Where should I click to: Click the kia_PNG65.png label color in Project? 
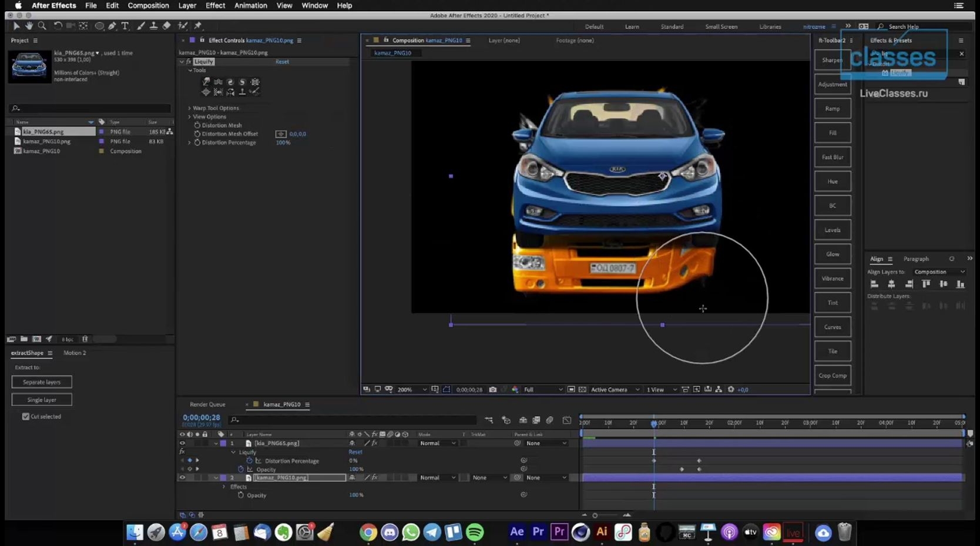tap(102, 132)
